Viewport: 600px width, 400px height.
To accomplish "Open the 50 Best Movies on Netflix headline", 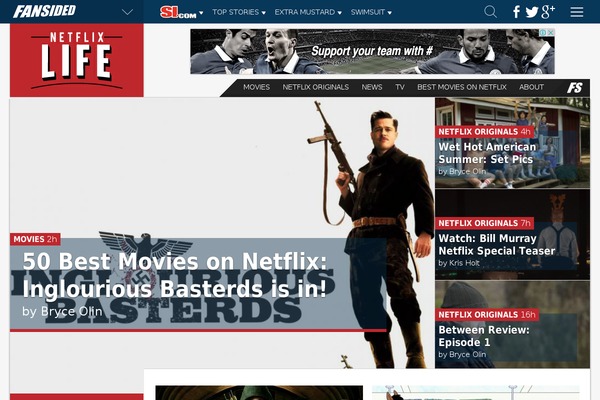I will [x=175, y=275].
